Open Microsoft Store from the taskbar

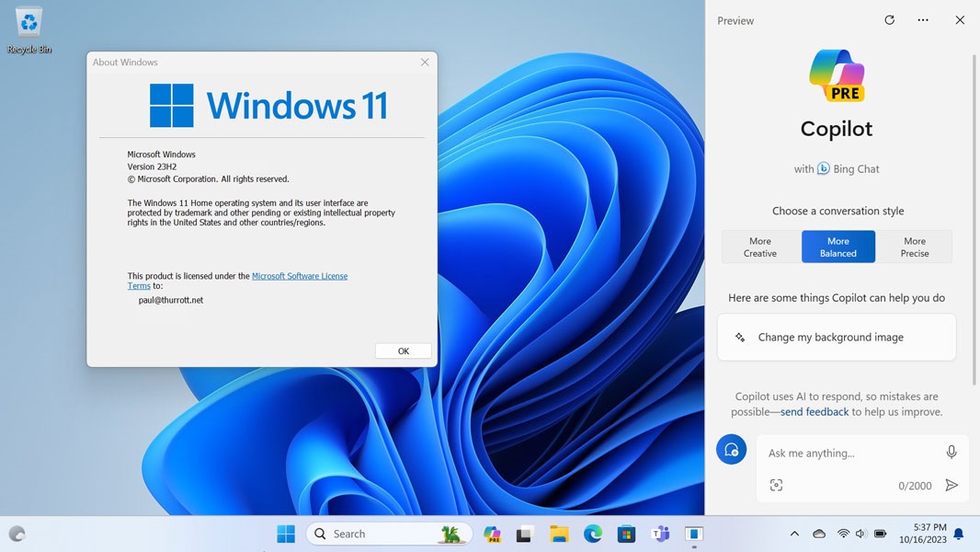(626, 534)
